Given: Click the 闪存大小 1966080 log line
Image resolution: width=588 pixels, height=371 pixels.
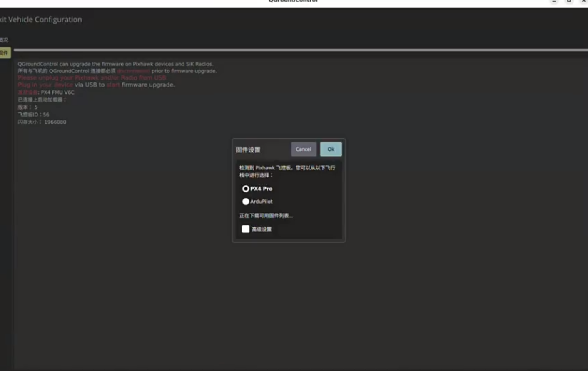Looking at the screenshot, I should click(x=42, y=122).
